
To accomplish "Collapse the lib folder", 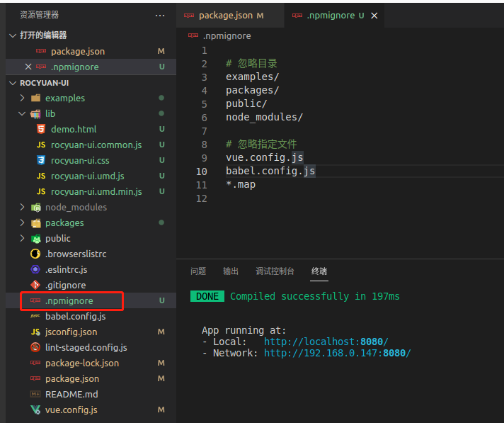I will tap(23, 113).
